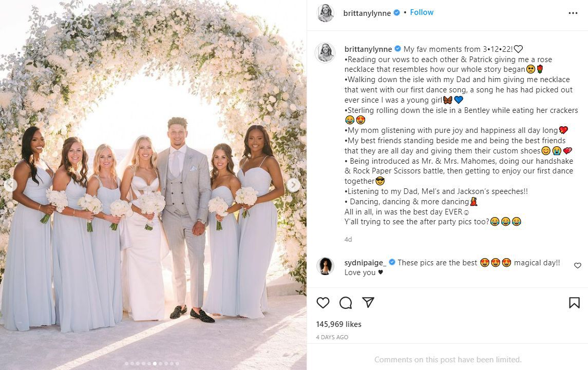Click the verified checkmark beside the caption username

[x=397, y=49]
